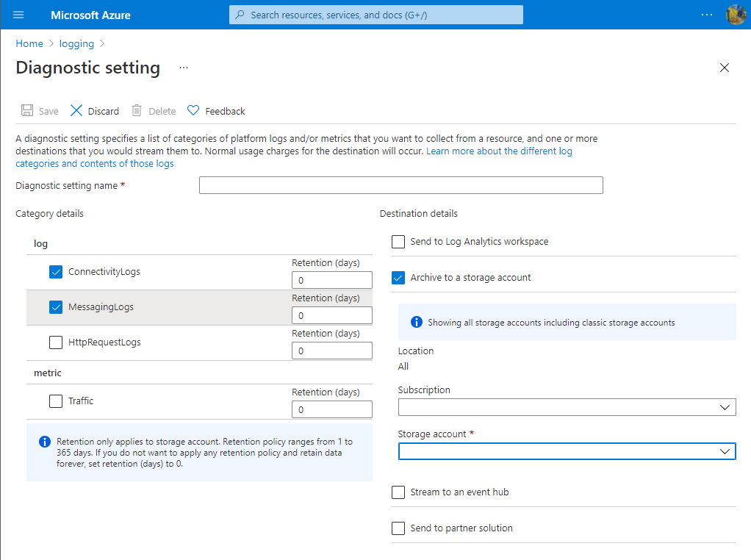Open the ellipsis menu next to Diagnostic setting
The width and height of the screenshot is (751, 560).
coord(183,68)
